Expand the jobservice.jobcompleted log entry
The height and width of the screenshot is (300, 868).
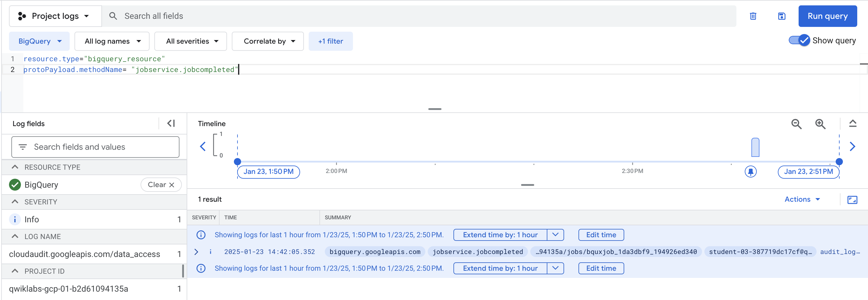[x=197, y=252]
